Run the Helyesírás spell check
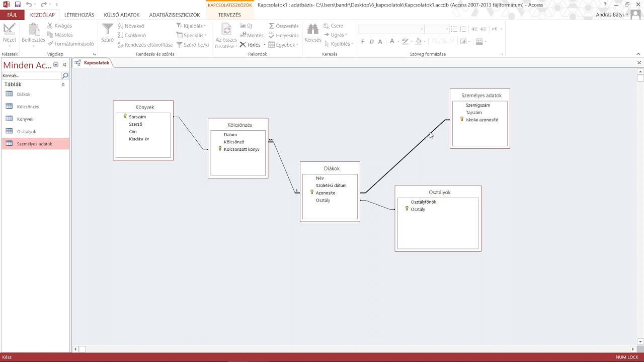Image resolution: width=644 pixels, height=362 pixels. pyautogui.click(x=284, y=35)
